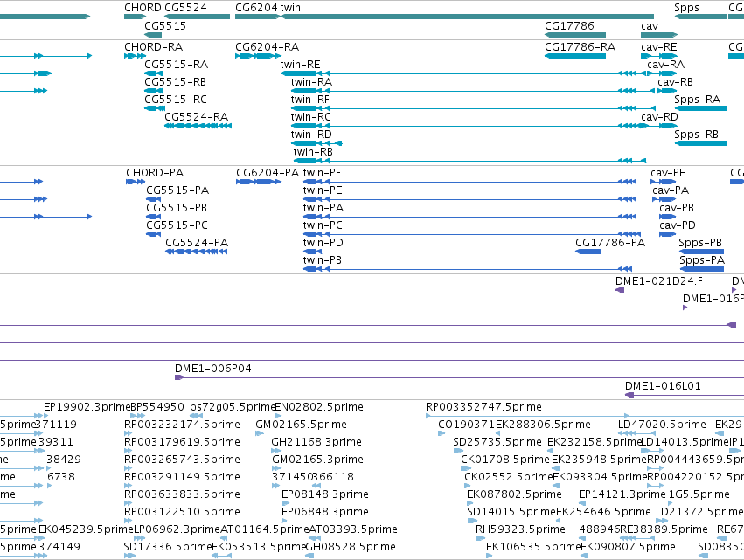The image size is (744, 560).
Task: Click the CHORD gene label
Action: (x=143, y=8)
